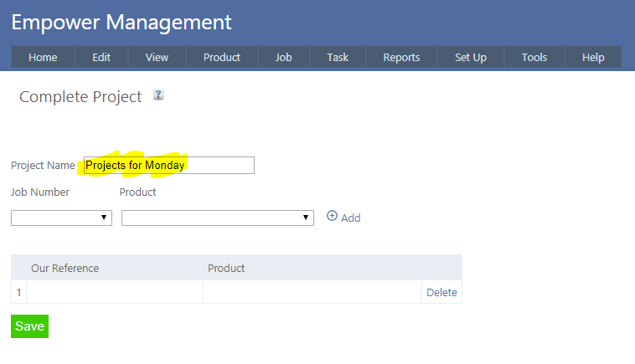Click the Add link
635x364 pixels.
[350, 218]
